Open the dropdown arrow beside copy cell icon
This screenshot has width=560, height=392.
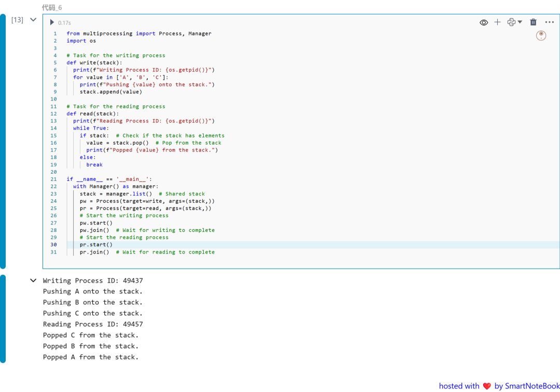(x=520, y=22)
